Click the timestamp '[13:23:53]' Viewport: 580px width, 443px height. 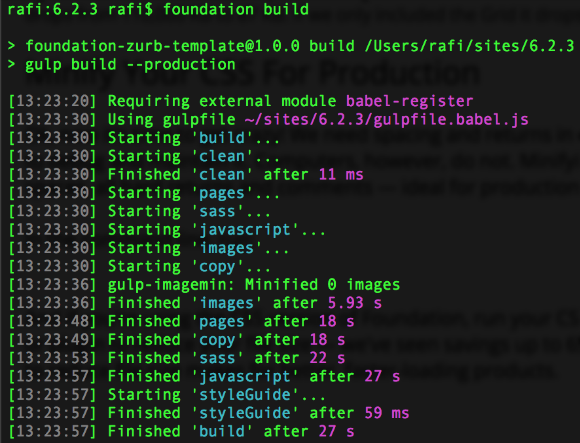(x=52, y=358)
